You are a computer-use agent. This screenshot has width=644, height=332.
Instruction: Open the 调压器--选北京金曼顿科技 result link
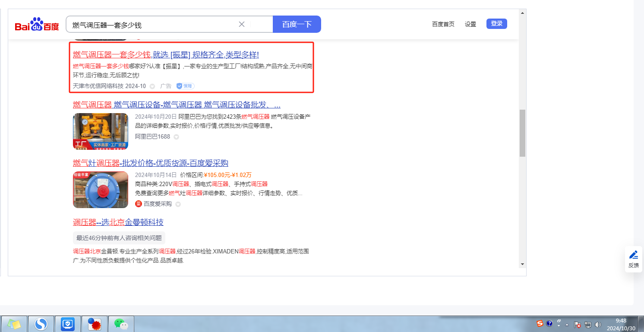pos(118,222)
